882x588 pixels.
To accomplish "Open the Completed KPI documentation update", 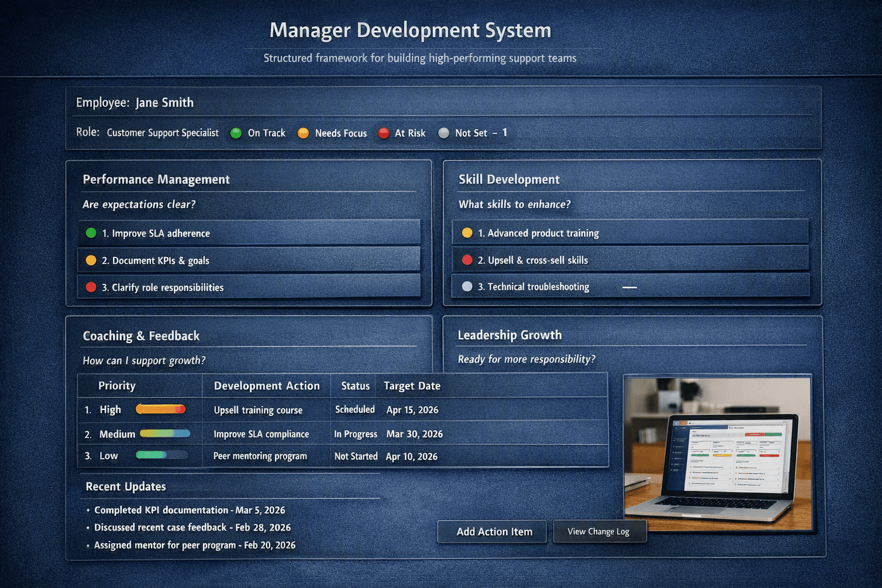I will tap(189, 510).
